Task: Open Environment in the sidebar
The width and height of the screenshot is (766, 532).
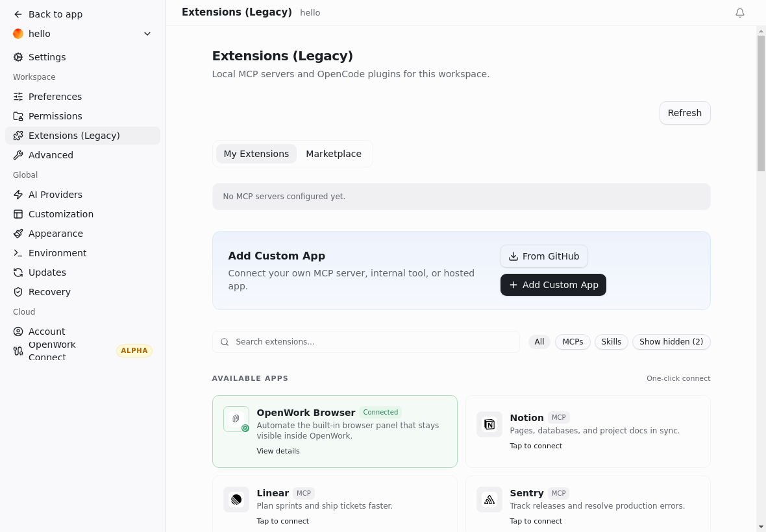Action: point(82,253)
